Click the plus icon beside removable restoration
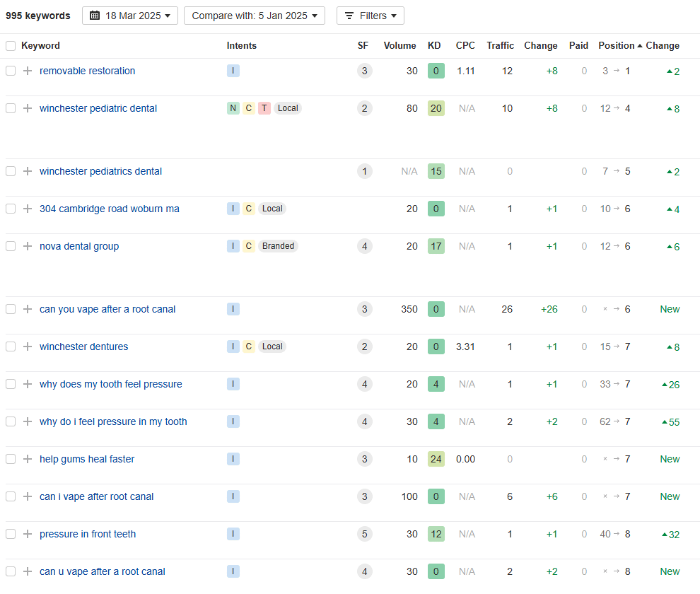 tap(28, 71)
